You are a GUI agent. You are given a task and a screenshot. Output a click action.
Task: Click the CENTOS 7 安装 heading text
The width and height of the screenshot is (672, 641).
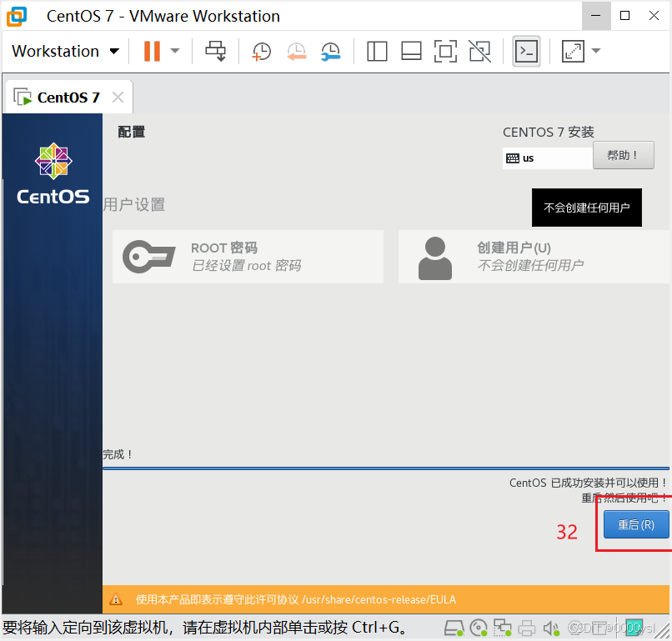click(549, 133)
